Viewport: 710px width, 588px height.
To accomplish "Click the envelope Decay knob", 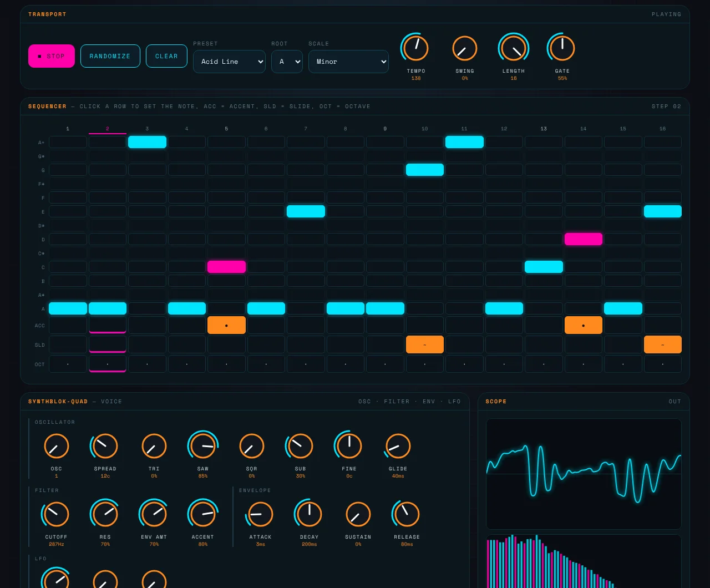I will pyautogui.click(x=310, y=514).
